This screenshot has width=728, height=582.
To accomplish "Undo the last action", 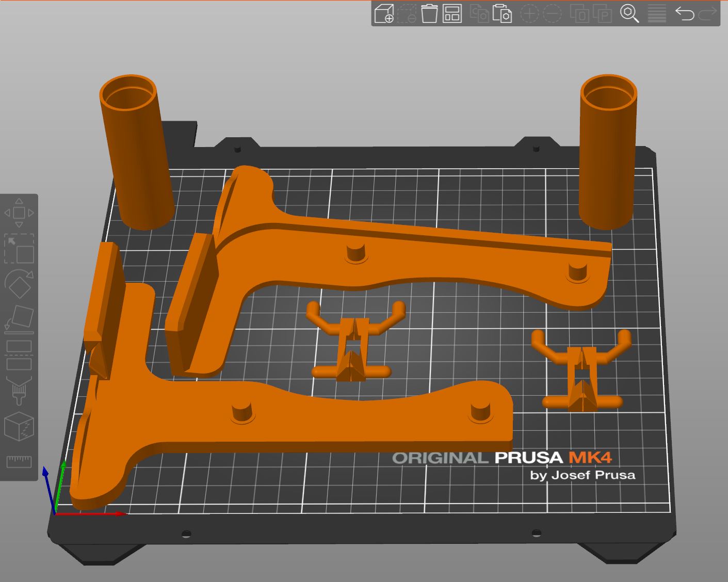I will coord(685,15).
